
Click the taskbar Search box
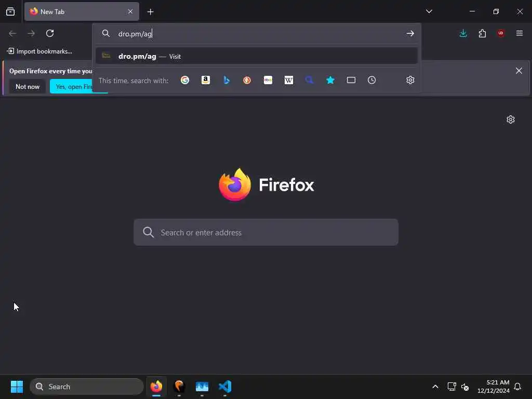[87, 387]
